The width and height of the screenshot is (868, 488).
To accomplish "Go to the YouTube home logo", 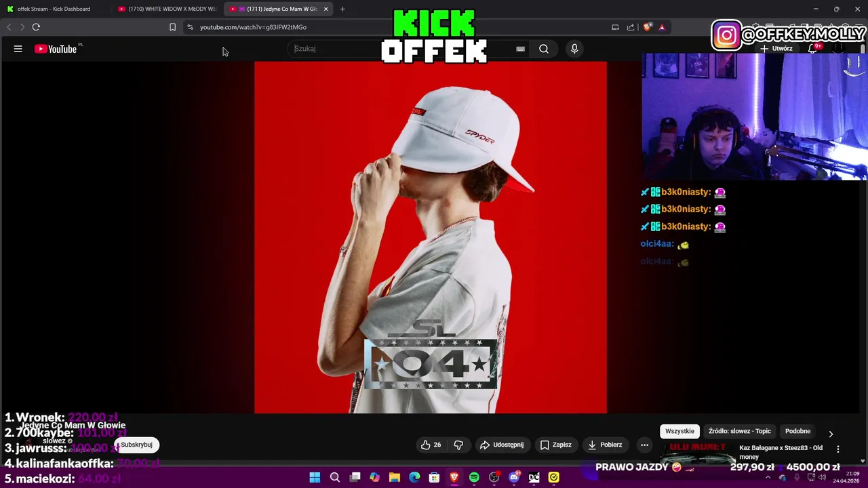I will tap(56, 49).
